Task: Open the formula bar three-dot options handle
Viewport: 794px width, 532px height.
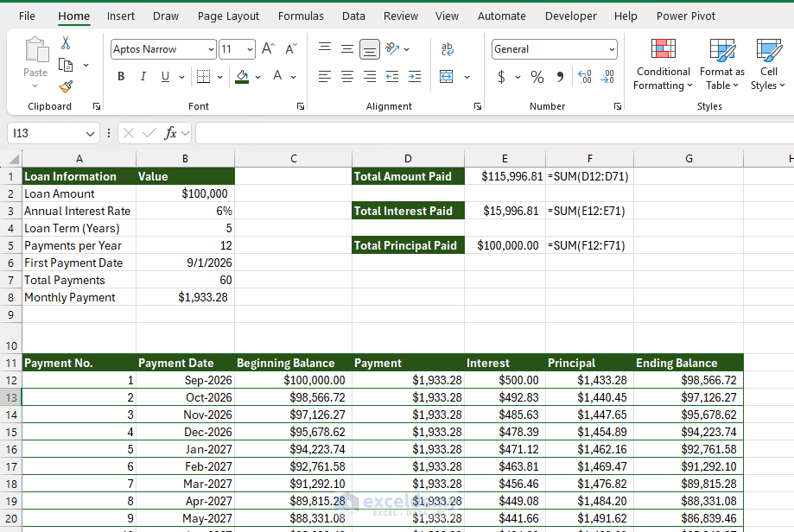Action: [109, 133]
